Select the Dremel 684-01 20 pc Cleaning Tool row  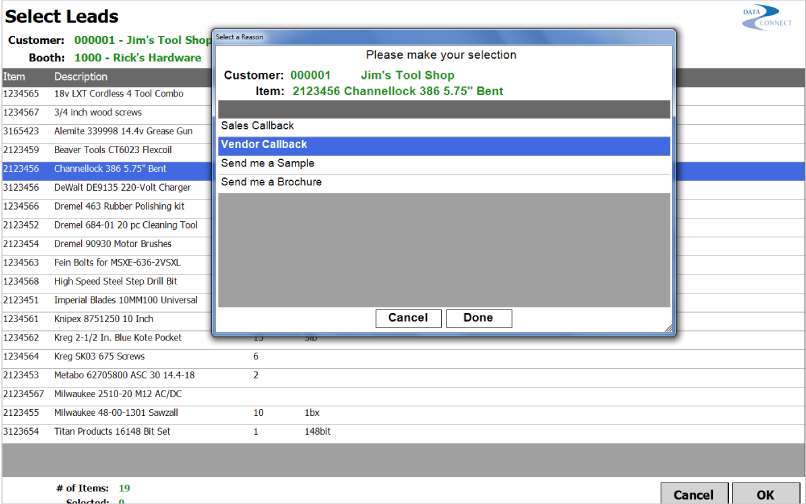[107, 225]
